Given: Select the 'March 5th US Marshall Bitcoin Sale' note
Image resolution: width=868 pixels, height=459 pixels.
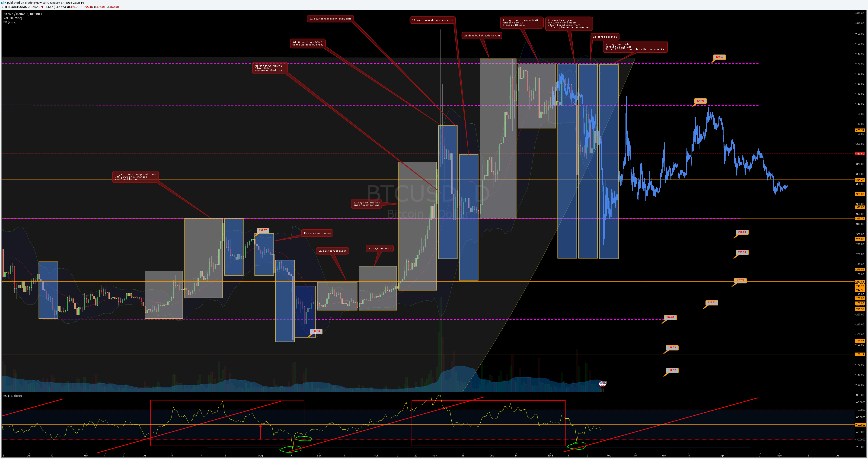Looking at the screenshot, I should (270, 68).
